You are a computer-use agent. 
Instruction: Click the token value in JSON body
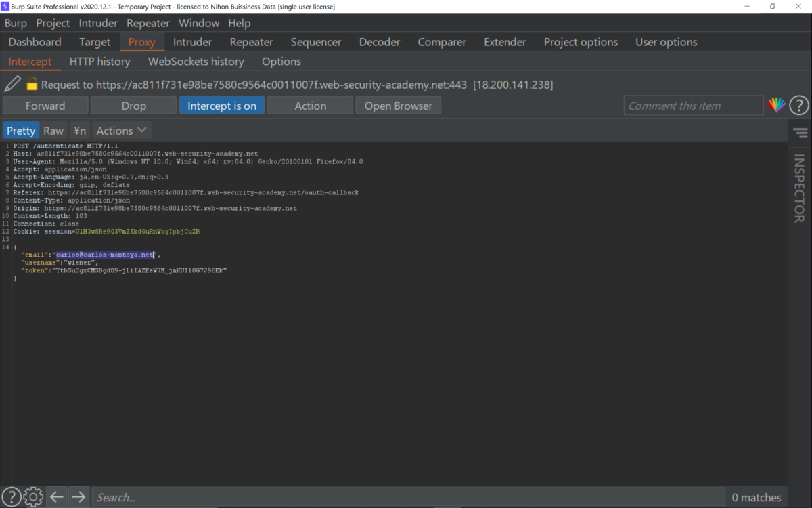tap(139, 270)
